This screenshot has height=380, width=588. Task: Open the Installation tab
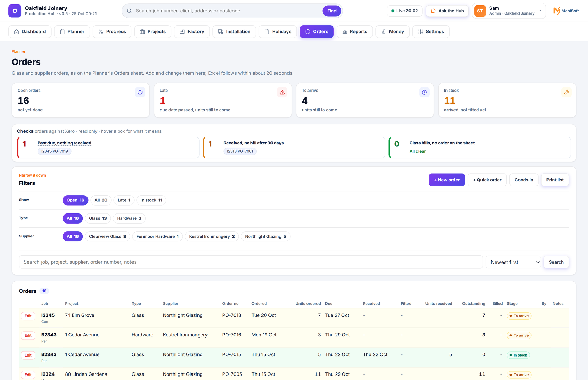[x=234, y=31]
